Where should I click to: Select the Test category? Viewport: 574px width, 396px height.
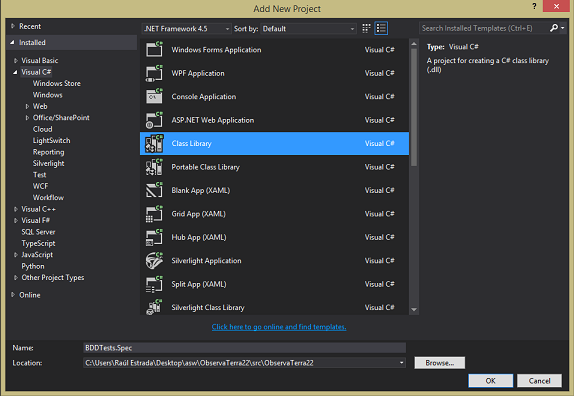[x=40, y=175]
